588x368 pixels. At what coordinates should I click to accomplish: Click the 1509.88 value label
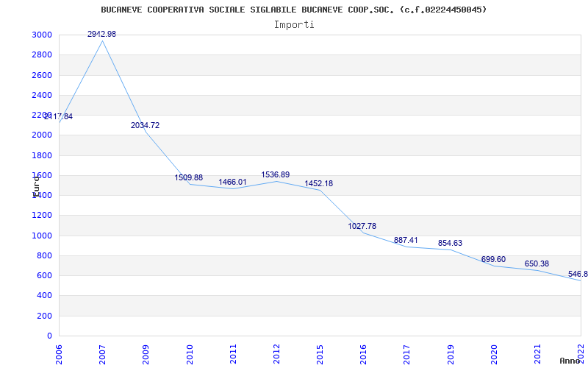click(x=189, y=178)
